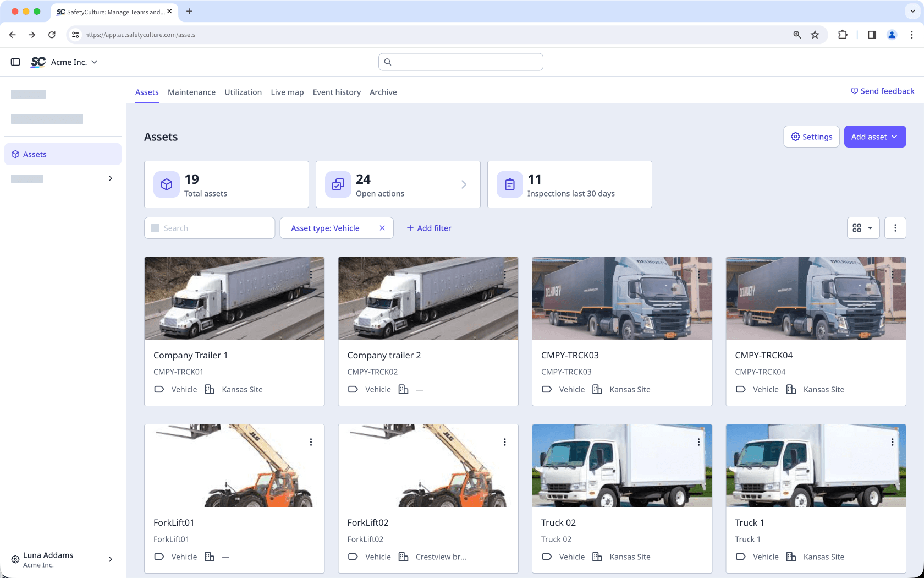Click the type tag icon on Company Trailer 1

pyautogui.click(x=159, y=389)
